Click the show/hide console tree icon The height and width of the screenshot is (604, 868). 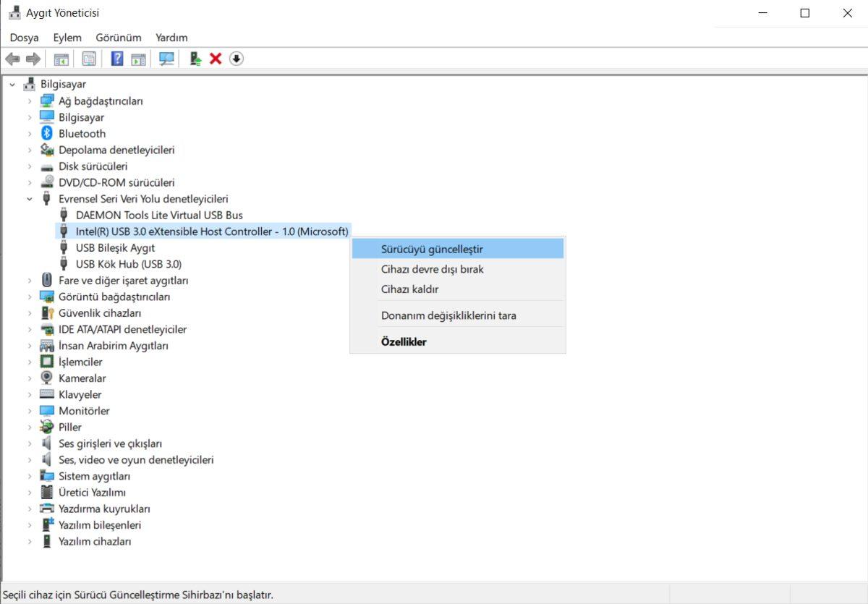click(61, 59)
